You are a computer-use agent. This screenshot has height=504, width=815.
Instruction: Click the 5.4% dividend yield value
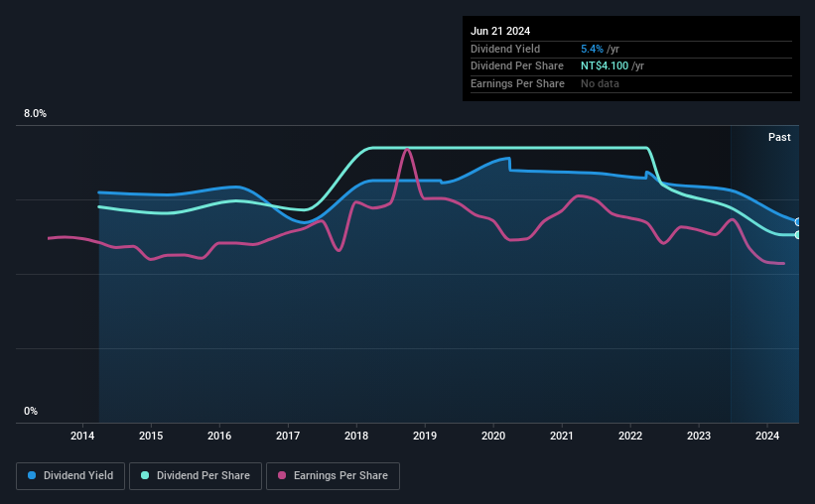click(x=592, y=49)
